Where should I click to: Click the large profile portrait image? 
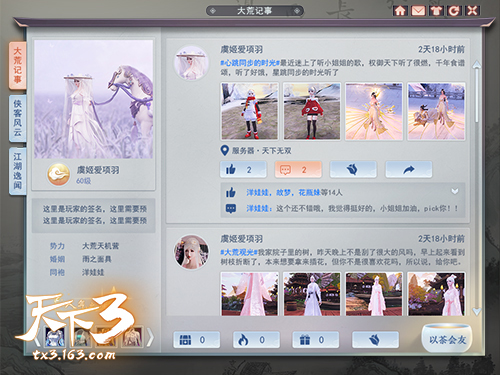(94, 99)
